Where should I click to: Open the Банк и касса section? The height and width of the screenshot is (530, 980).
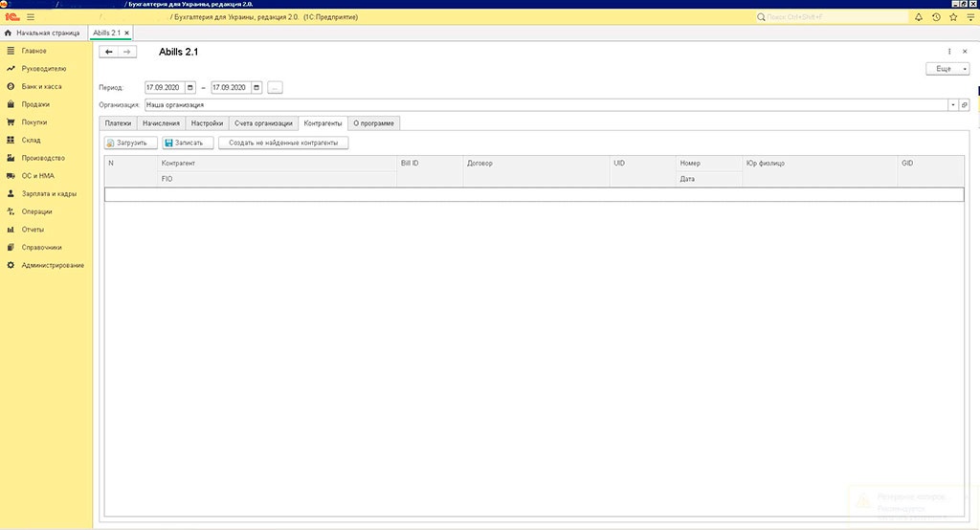point(41,86)
